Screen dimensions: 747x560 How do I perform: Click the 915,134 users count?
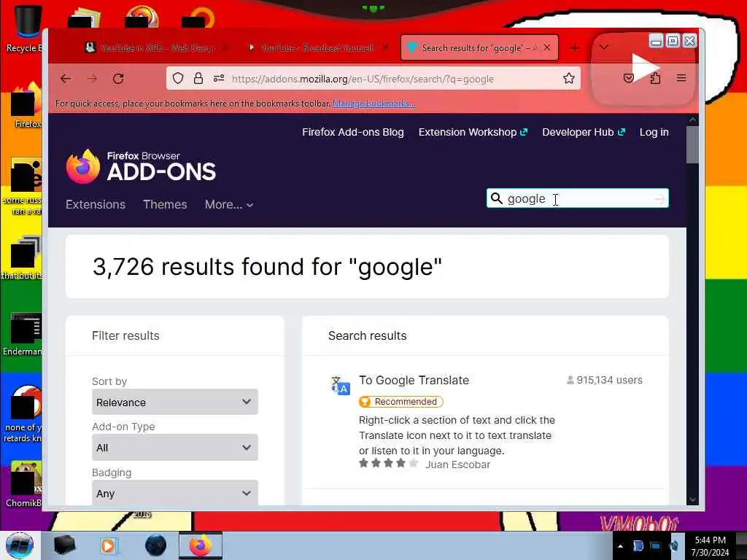pyautogui.click(x=605, y=380)
